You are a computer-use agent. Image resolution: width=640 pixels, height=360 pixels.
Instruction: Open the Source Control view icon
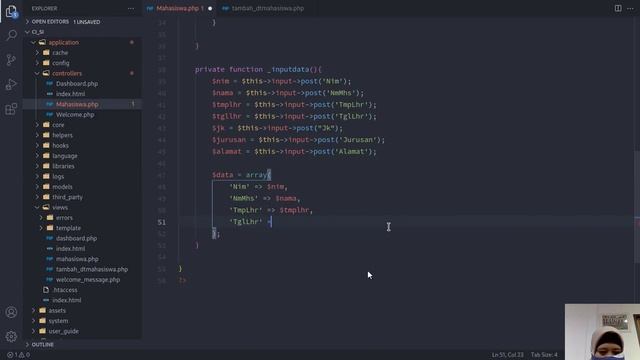coord(11,60)
